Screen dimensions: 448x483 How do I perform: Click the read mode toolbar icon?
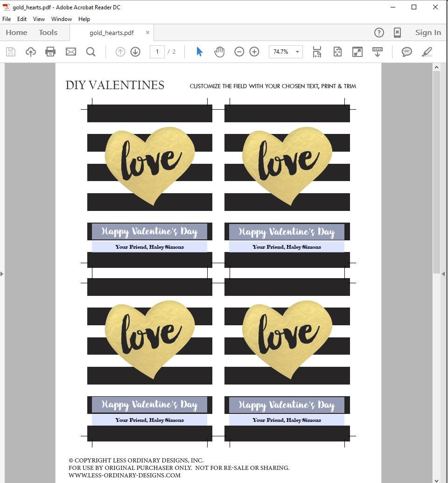click(x=378, y=52)
